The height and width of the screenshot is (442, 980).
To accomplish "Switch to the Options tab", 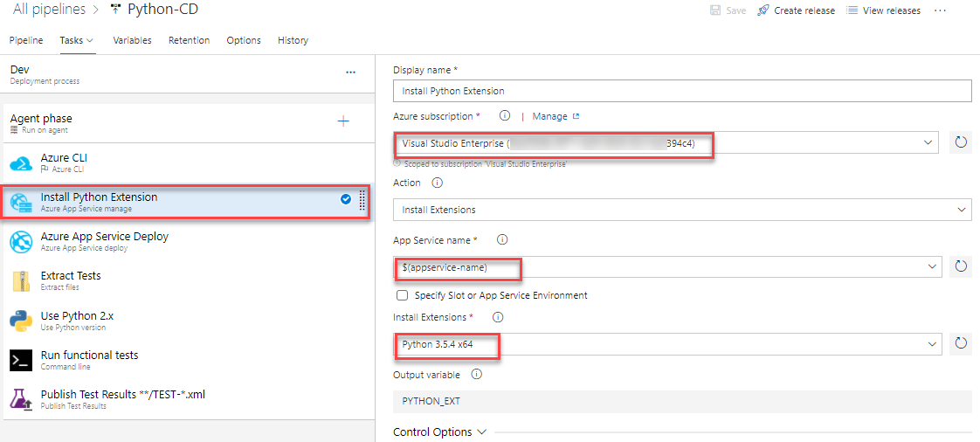I will 244,40.
